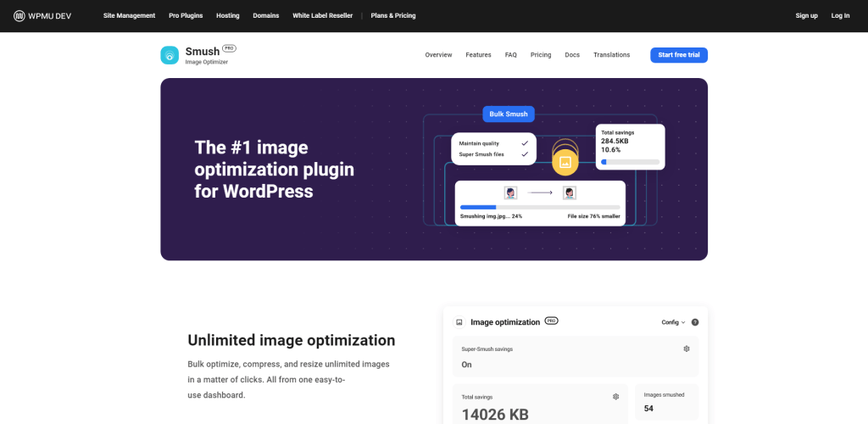
Task: Click the Total savings progress bar in hero
Action: coord(630,162)
